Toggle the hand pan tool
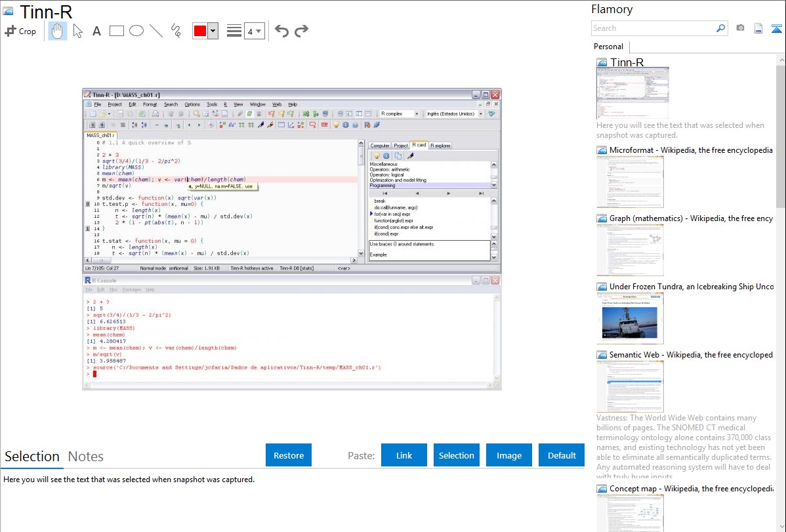 [x=58, y=31]
